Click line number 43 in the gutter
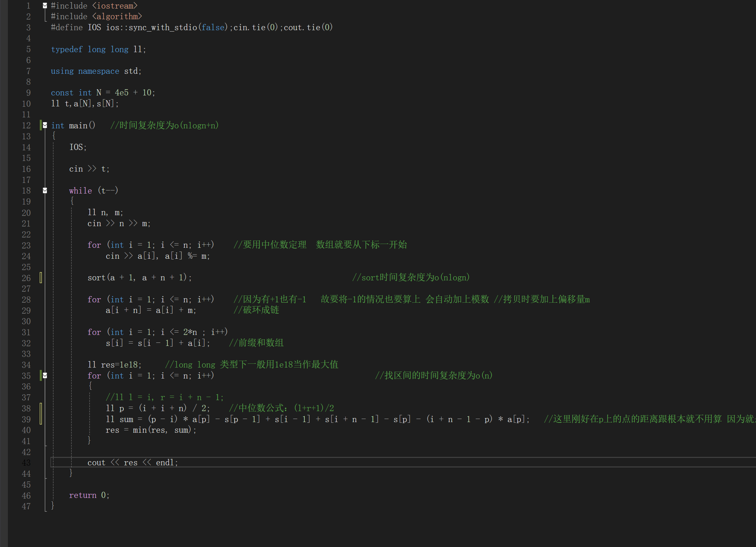 coord(26,463)
